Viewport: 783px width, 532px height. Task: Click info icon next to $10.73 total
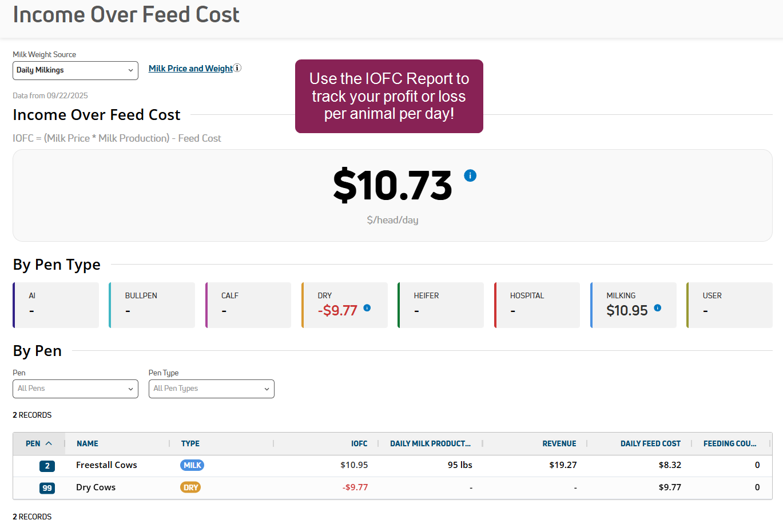coord(470,175)
